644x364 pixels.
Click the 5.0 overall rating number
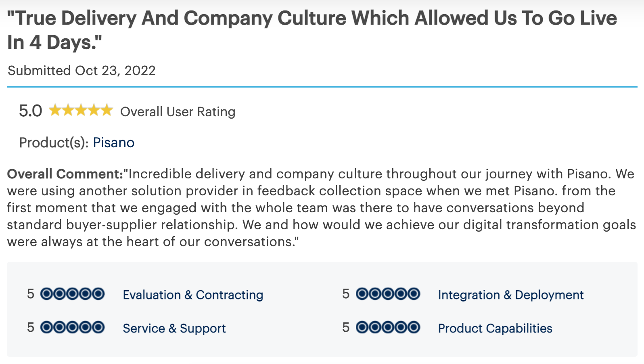coord(31,111)
